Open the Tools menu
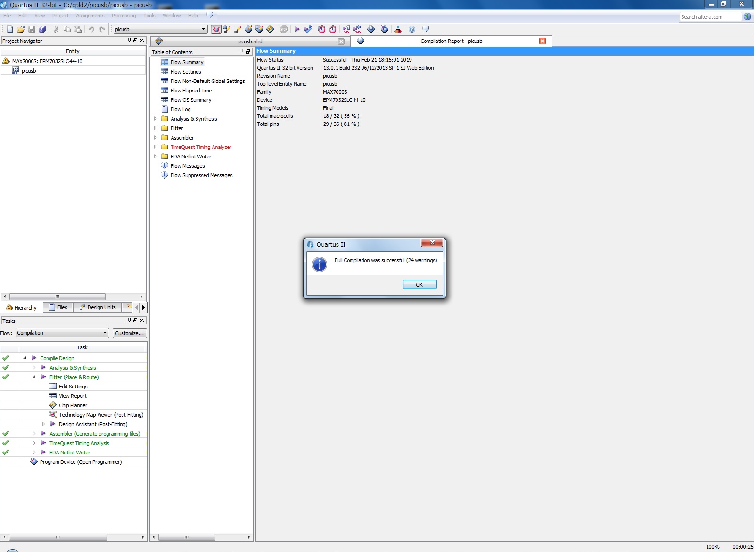The height and width of the screenshot is (552, 756). [149, 16]
